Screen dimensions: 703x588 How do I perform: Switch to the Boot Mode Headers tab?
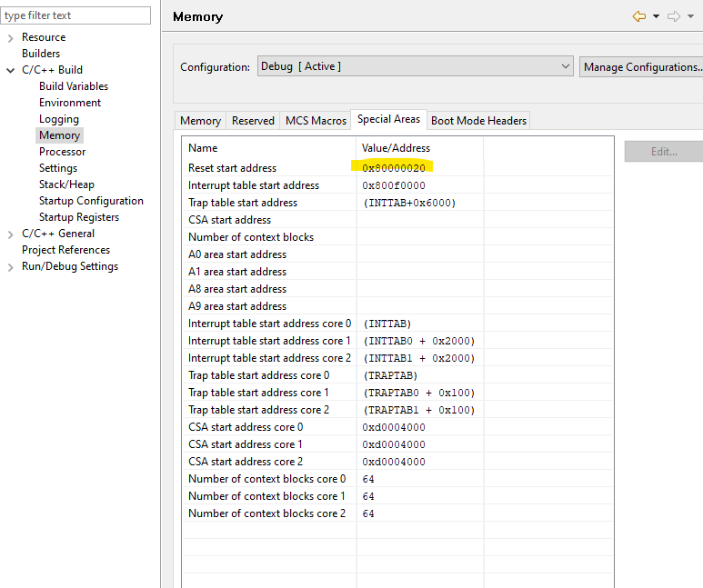click(x=478, y=121)
